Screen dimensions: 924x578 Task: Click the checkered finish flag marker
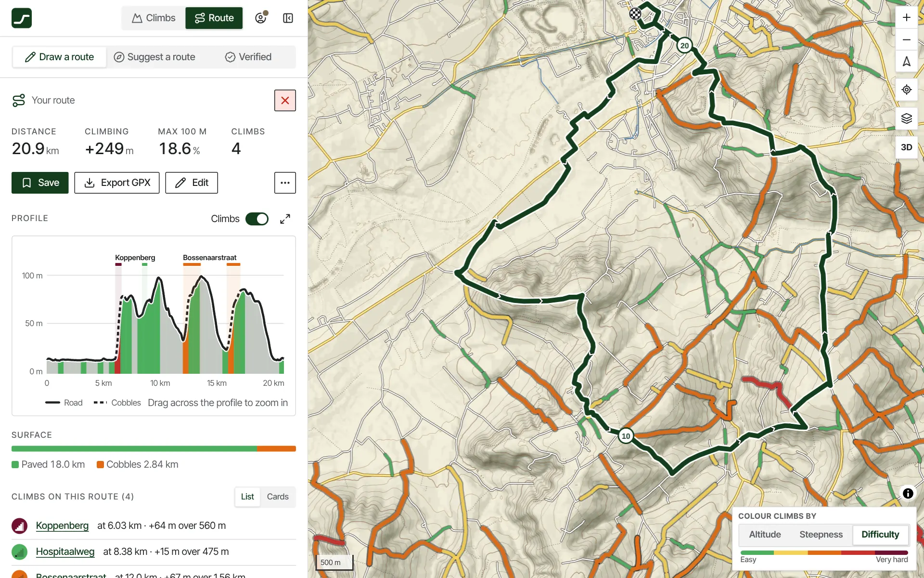click(635, 14)
